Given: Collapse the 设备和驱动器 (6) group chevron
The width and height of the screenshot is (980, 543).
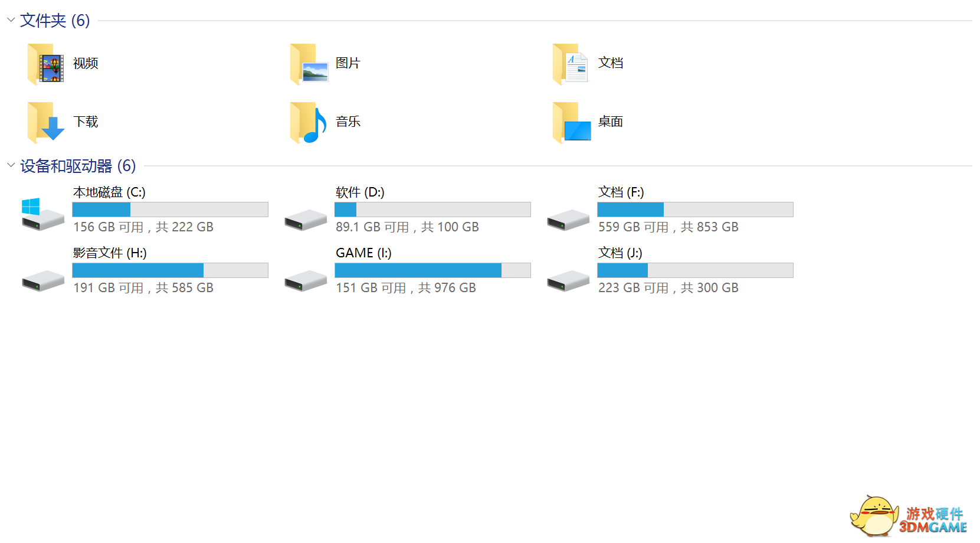Looking at the screenshot, I should [x=11, y=165].
